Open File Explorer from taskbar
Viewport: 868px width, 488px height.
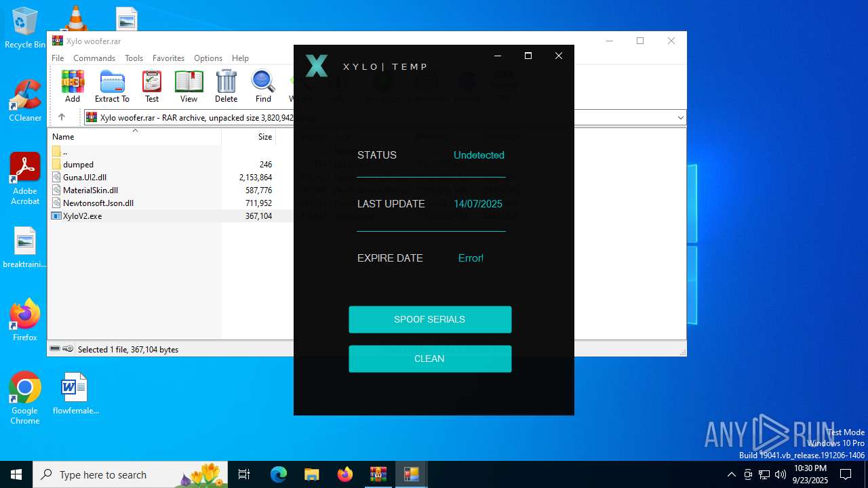tap(311, 474)
